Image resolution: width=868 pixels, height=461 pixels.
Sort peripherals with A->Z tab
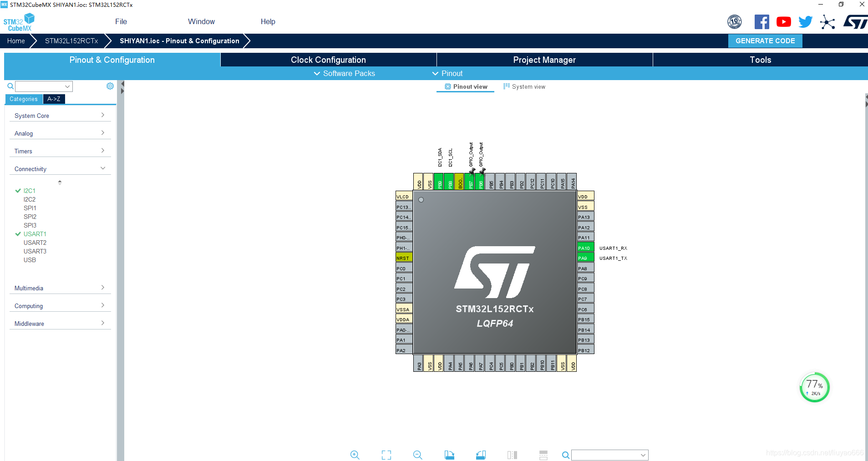pos(54,99)
